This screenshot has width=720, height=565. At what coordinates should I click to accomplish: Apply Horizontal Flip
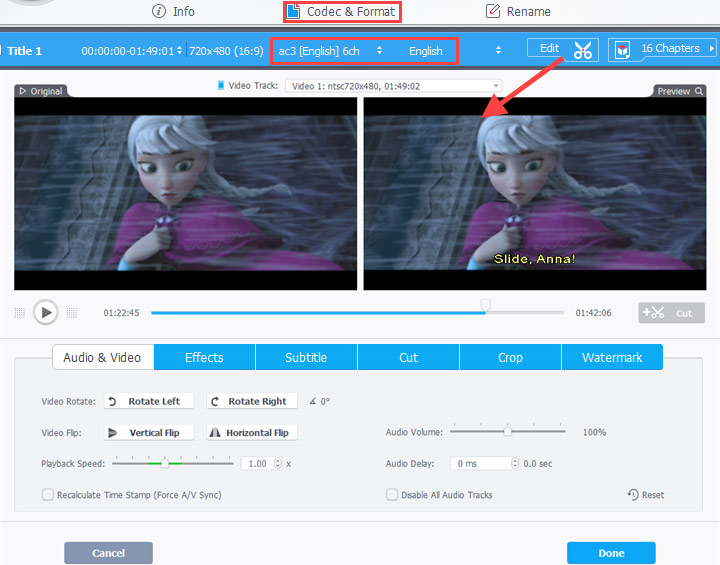[x=252, y=433]
